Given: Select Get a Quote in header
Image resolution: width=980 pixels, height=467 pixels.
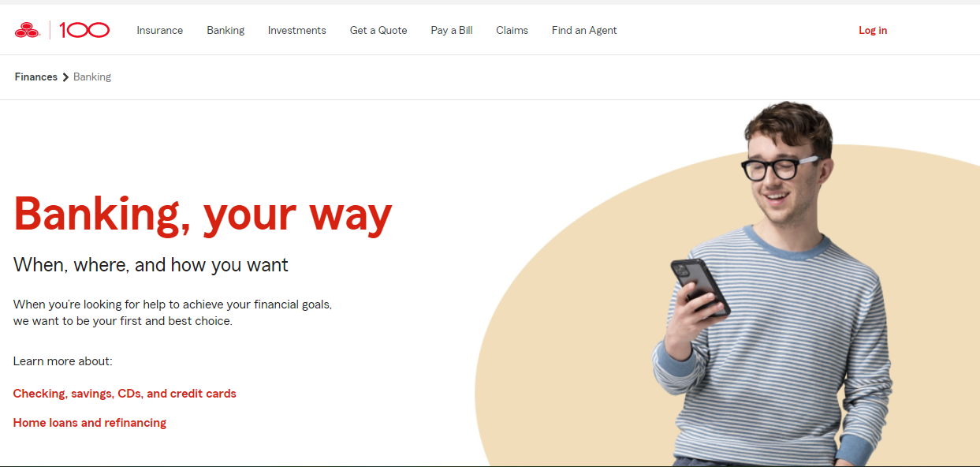Looking at the screenshot, I should coord(378,30).
